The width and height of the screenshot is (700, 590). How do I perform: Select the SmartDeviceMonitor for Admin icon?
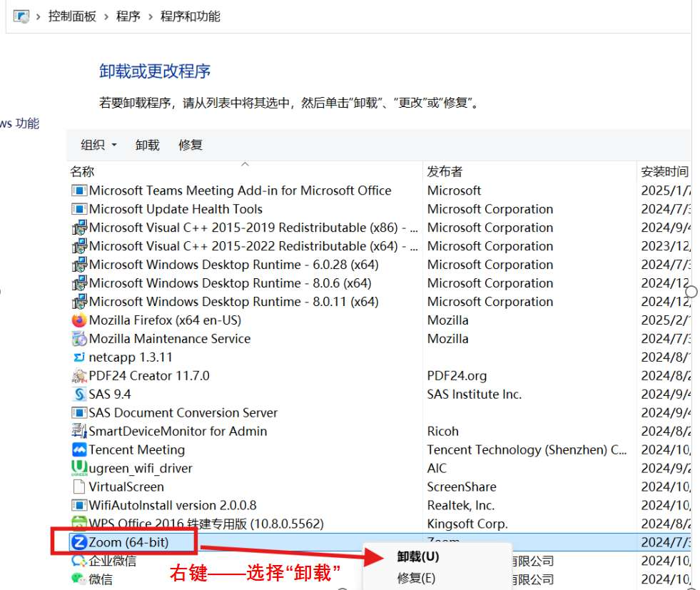tap(79, 431)
